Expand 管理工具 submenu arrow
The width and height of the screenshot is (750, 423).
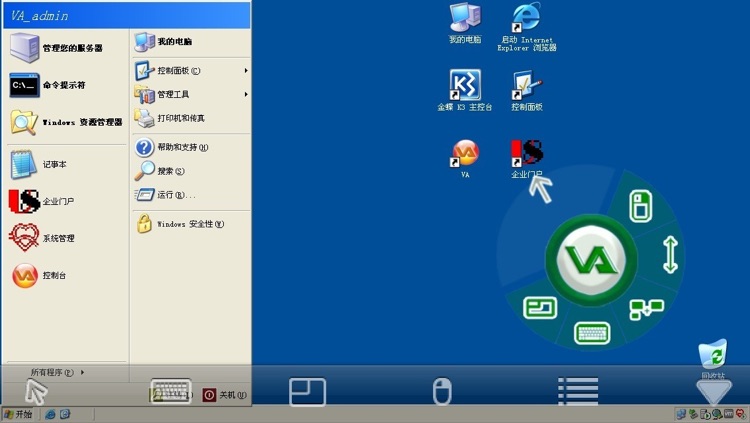246,94
